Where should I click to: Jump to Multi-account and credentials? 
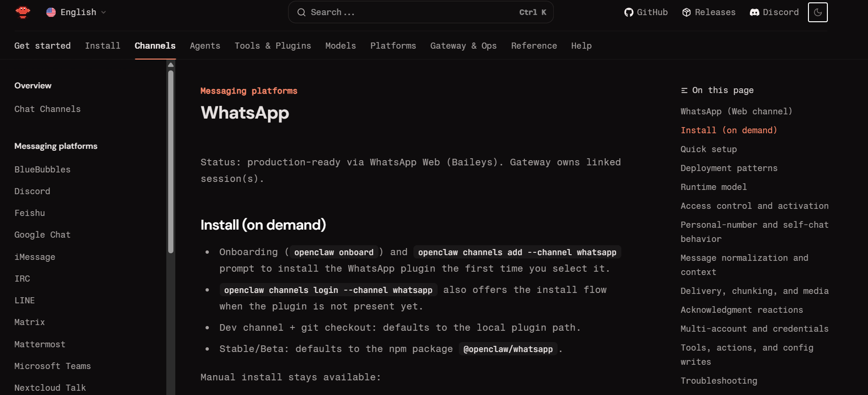click(x=755, y=329)
